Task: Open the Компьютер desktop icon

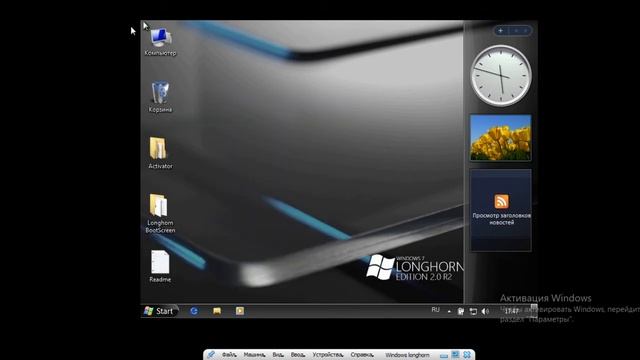Action: [160, 42]
